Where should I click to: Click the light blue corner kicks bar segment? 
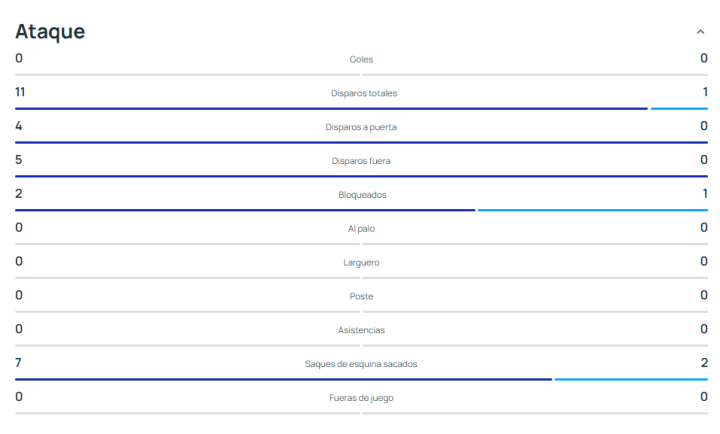[630, 379]
